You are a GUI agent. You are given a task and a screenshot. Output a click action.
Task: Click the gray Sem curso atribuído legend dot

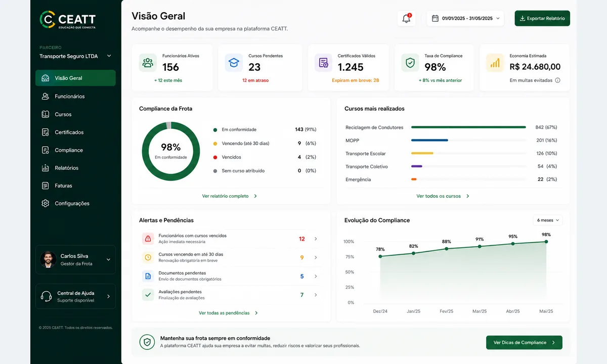[215, 171]
